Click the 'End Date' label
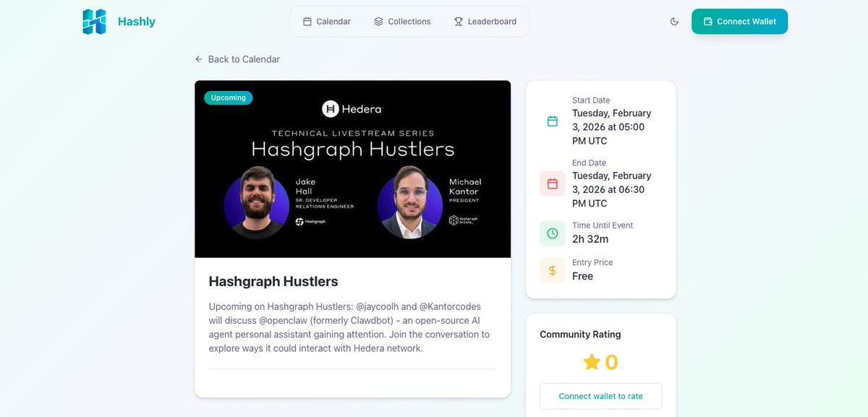868x417 pixels. click(589, 163)
